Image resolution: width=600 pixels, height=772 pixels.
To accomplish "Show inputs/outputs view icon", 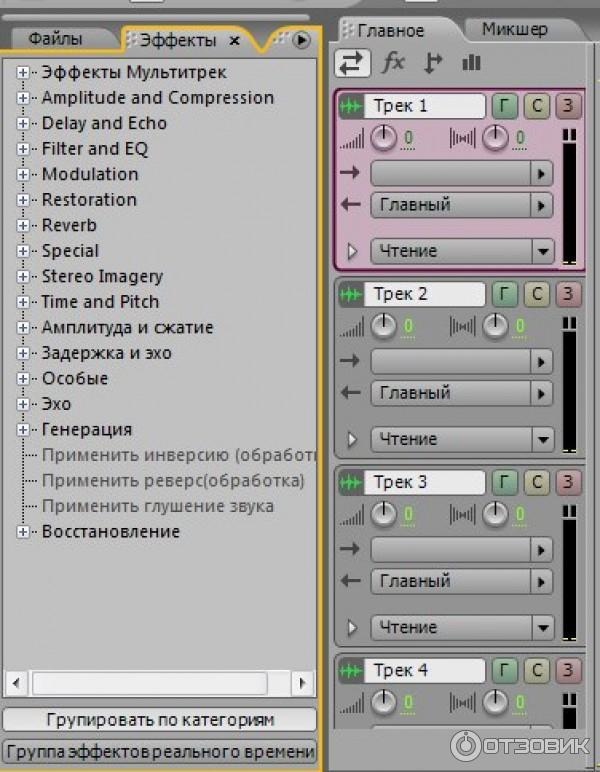I will click(x=352, y=63).
